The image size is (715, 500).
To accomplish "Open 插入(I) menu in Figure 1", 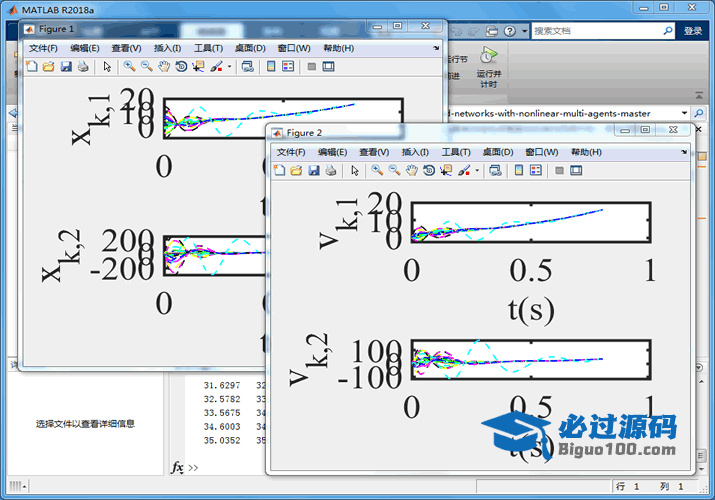I will click(x=167, y=48).
